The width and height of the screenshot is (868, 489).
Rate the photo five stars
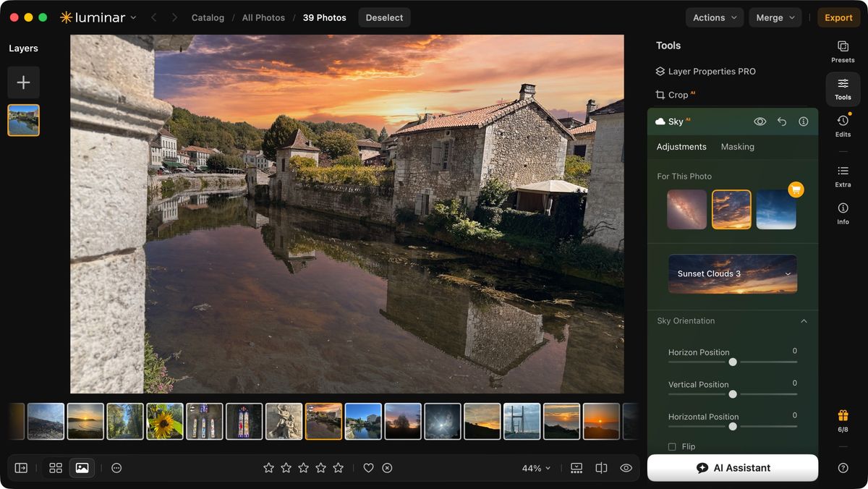[x=338, y=468]
